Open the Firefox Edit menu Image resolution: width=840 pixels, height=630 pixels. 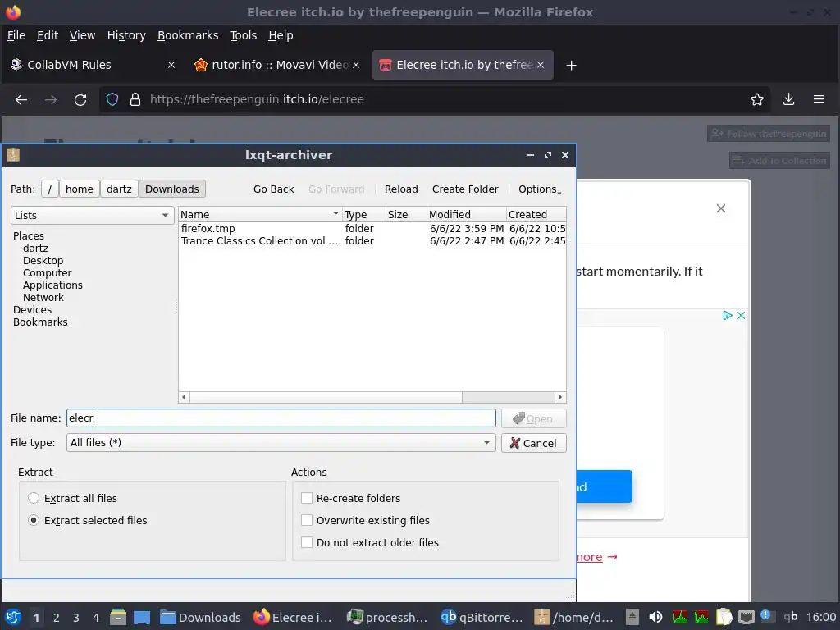pos(47,35)
